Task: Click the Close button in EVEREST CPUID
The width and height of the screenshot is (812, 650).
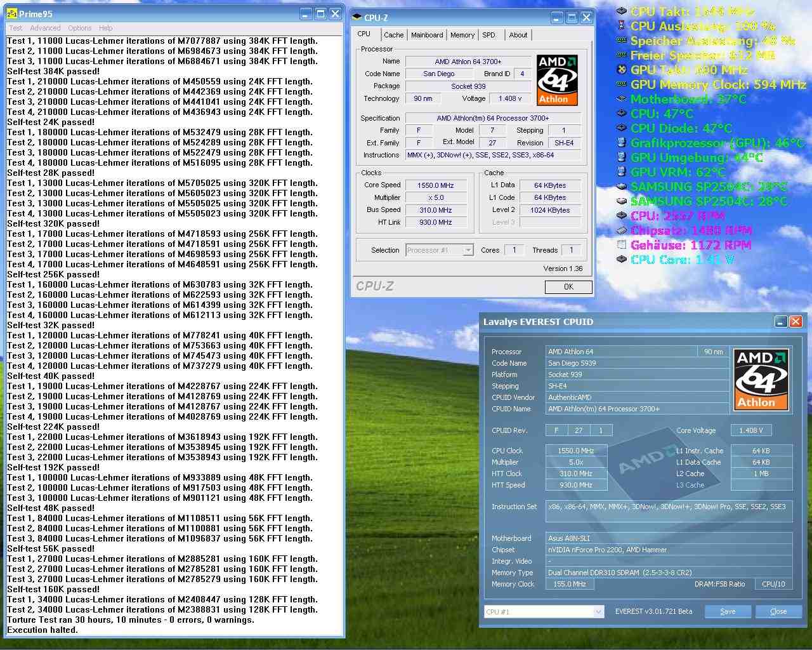Action: click(x=778, y=611)
